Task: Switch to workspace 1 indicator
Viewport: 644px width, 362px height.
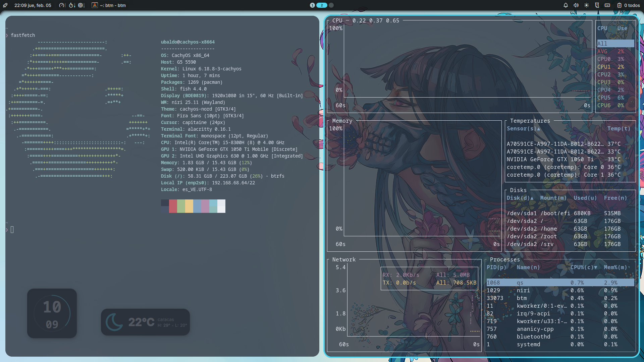Action: pyautogui.click(x=312, y=5)
